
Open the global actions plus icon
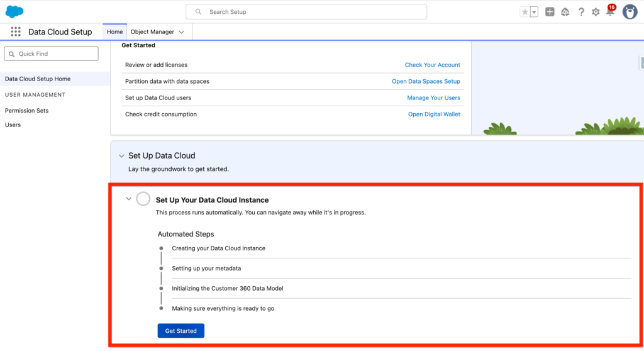[550, 12]
